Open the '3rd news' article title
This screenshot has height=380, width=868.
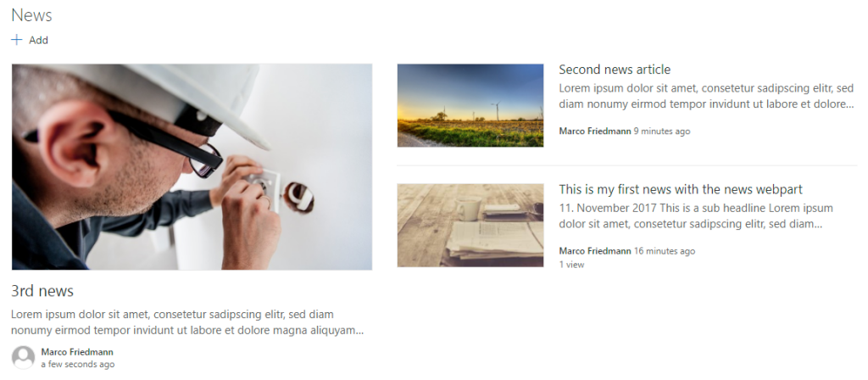point(42,291)
